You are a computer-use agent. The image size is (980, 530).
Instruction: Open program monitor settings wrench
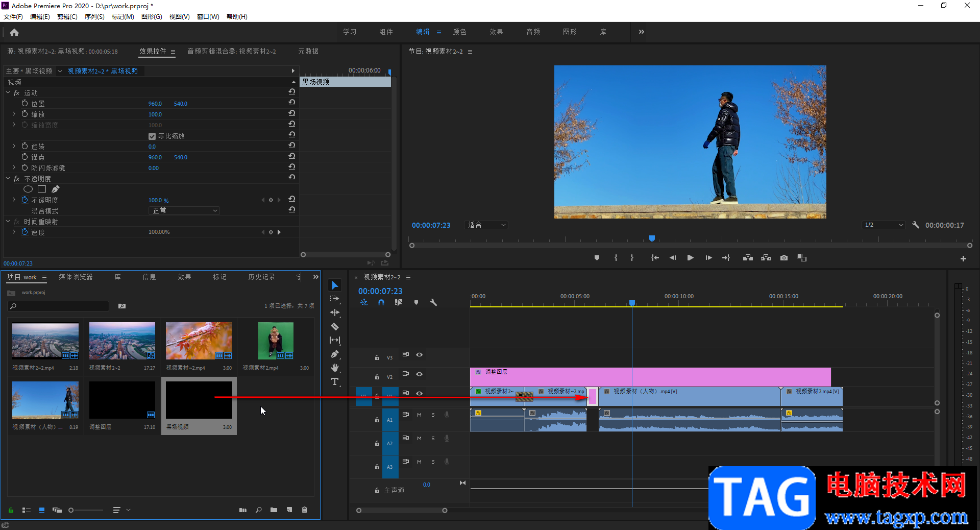[916, 225]
